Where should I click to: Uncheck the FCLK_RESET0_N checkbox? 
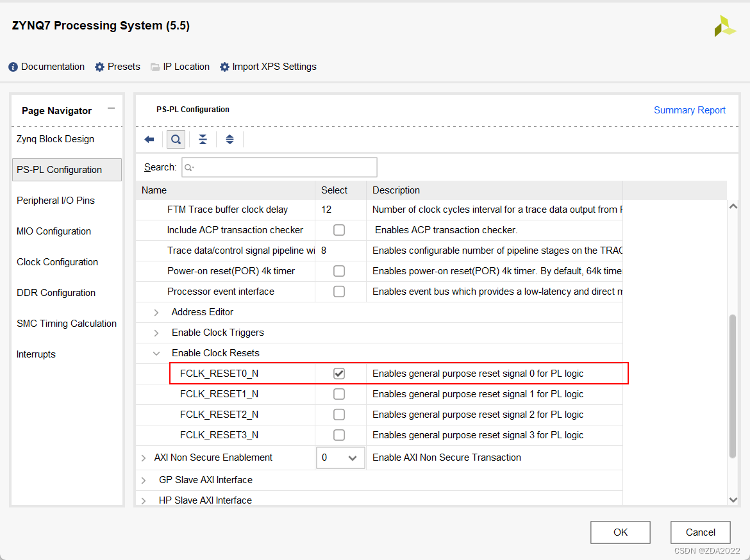339,374
